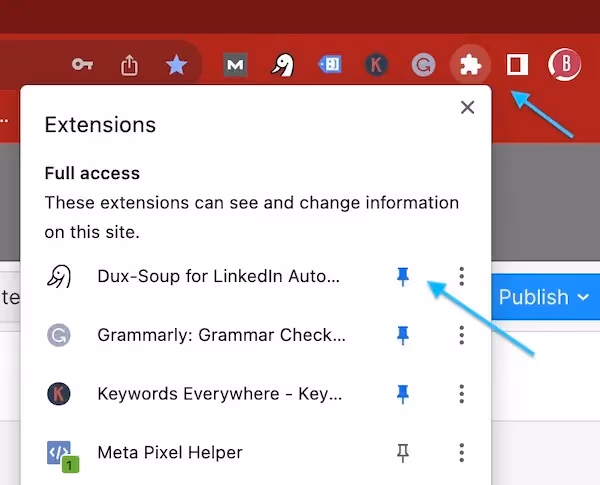Select Dux-Soup for LinkedIn Auto… entry

tap(218, 276)
